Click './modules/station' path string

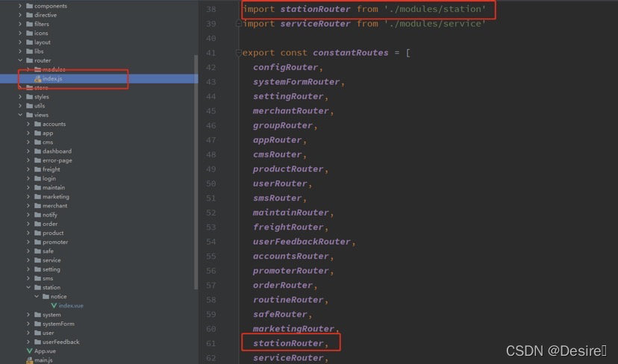(x=435, y=9)
